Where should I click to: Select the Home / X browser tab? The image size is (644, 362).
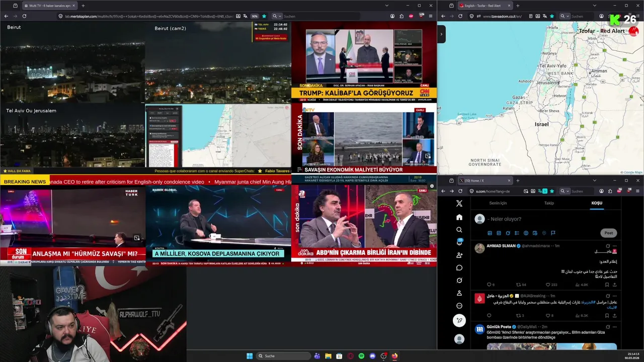(485, 180)
